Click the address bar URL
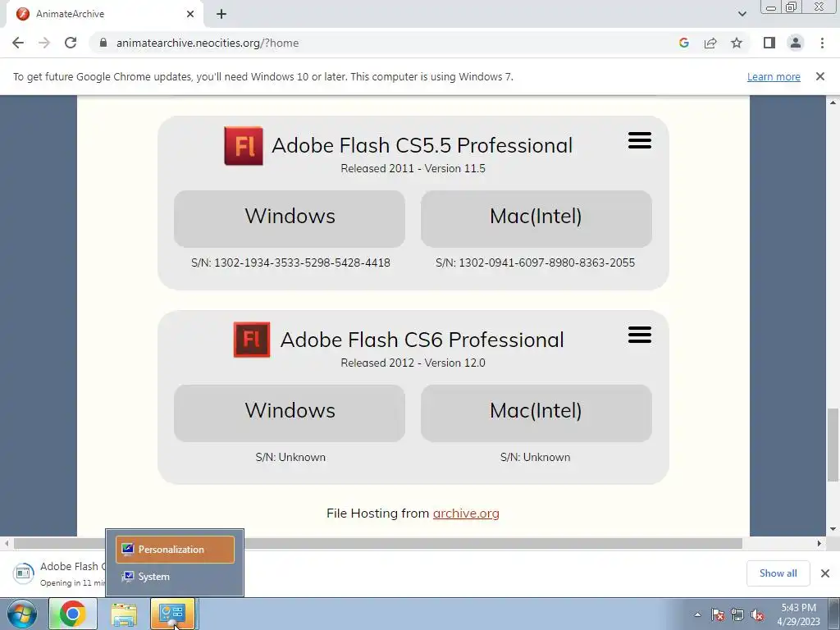 click(x=208, y=43)
